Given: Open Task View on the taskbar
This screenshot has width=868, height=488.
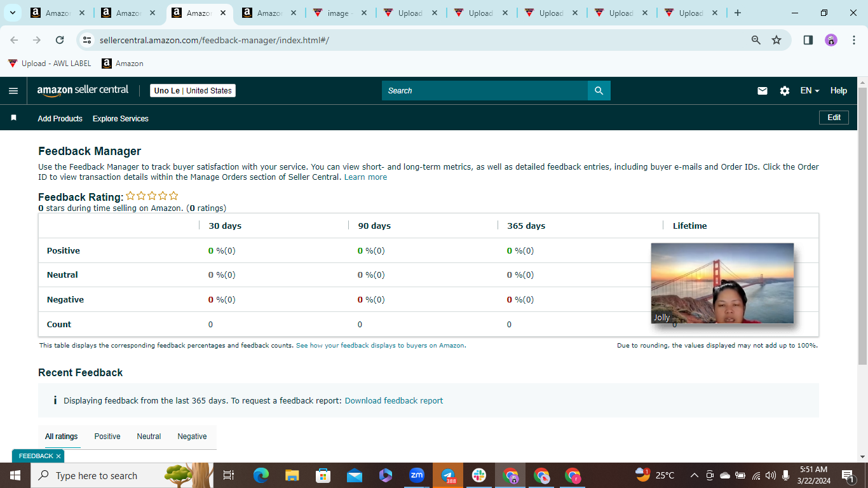Looking at the screenshot, I should [x=229, y=475].
